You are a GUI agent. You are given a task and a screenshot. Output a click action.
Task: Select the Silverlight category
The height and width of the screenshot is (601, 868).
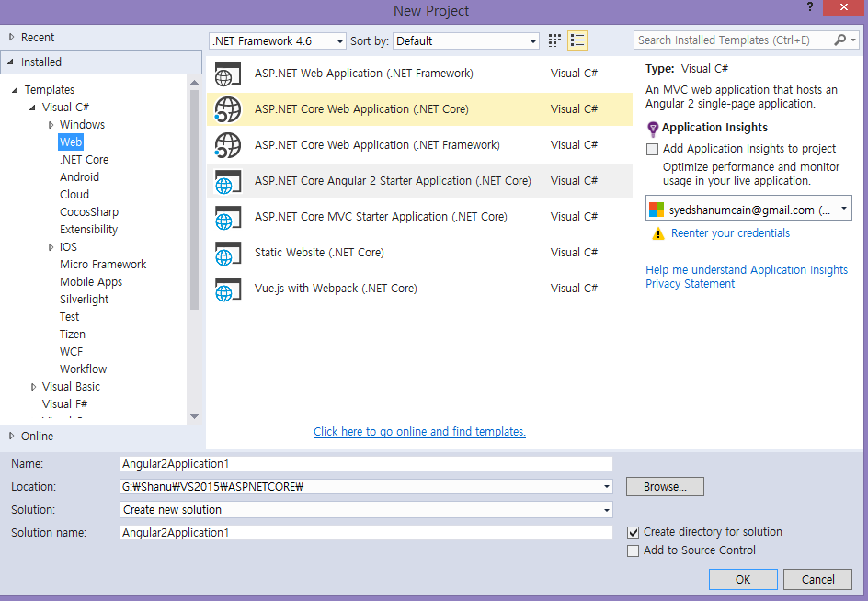coord(85,300)
